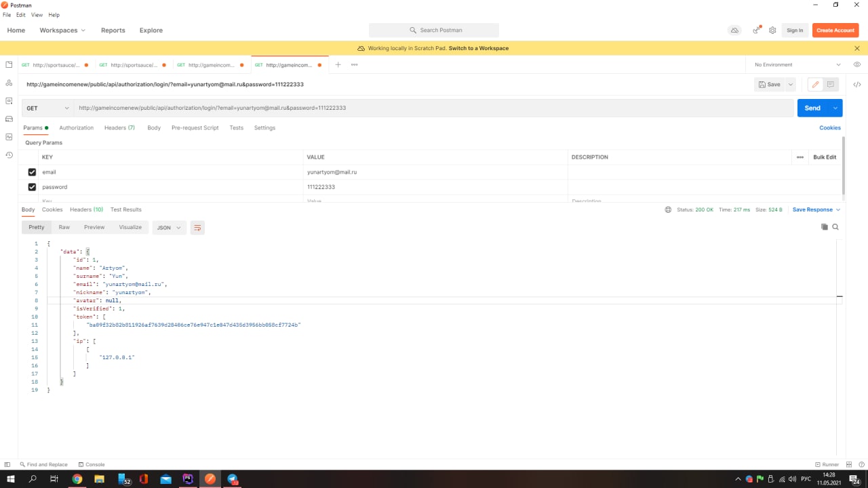The width and height of the screenshot is (868, 488).
Task: Open Find and Replace
Action: (x=43, y=464)
